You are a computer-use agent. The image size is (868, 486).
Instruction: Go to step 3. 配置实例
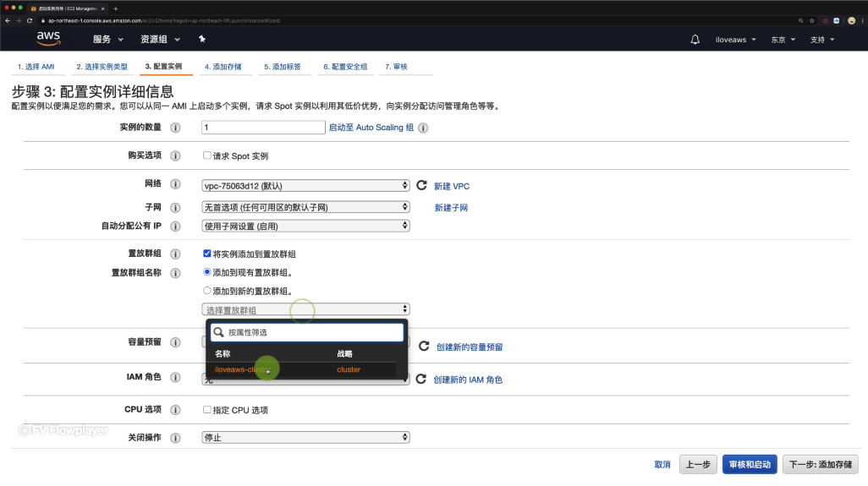[163, 66]
